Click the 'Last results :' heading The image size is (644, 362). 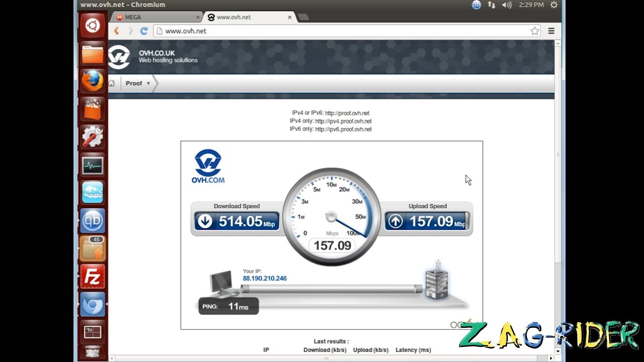[x=331, y=341]
